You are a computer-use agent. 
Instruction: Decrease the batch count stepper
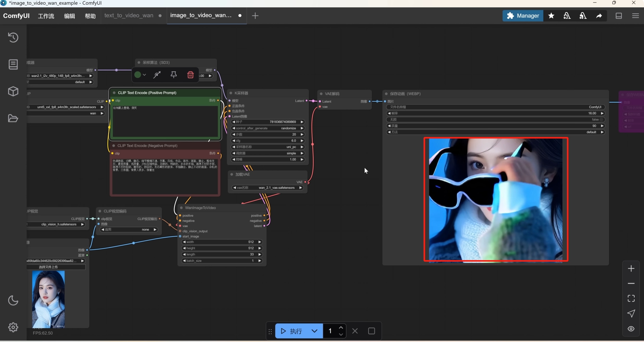click(341, 334)
